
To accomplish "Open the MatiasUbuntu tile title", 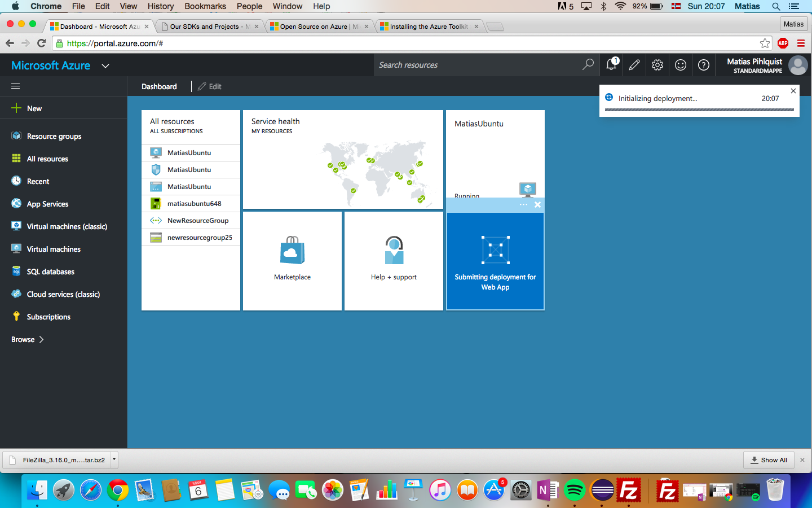I will click(x=479, y=124).
